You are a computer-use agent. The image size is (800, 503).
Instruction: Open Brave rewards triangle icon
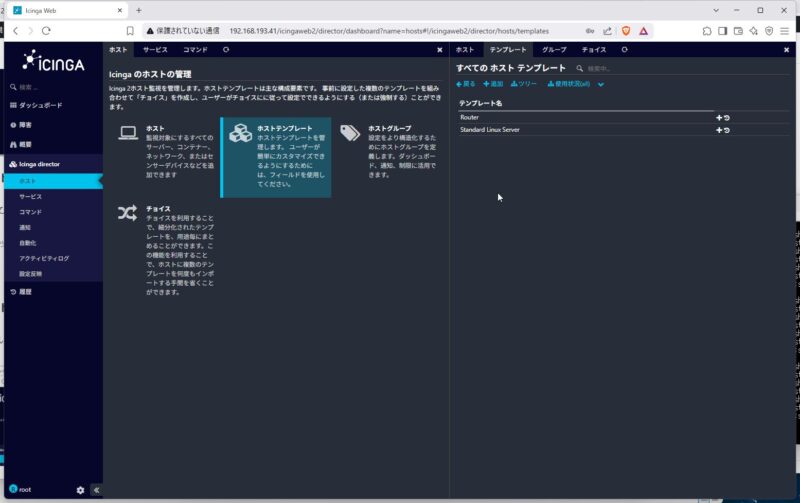[x=643, y=31]
